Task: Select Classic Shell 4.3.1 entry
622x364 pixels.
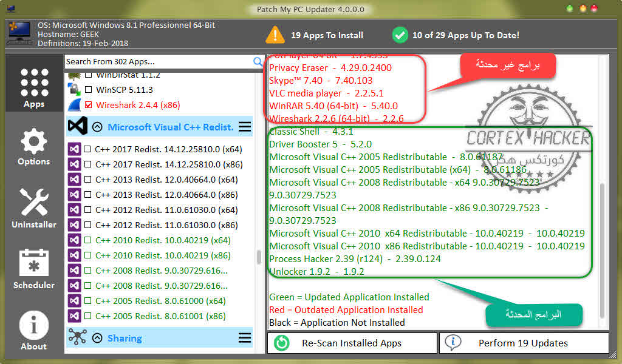Action: [311, 132]
